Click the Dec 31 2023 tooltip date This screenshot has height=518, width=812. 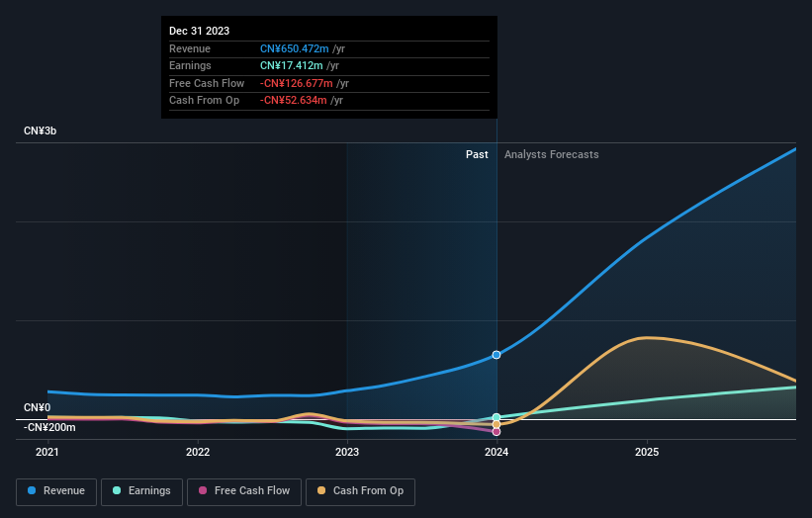(200, 31)
